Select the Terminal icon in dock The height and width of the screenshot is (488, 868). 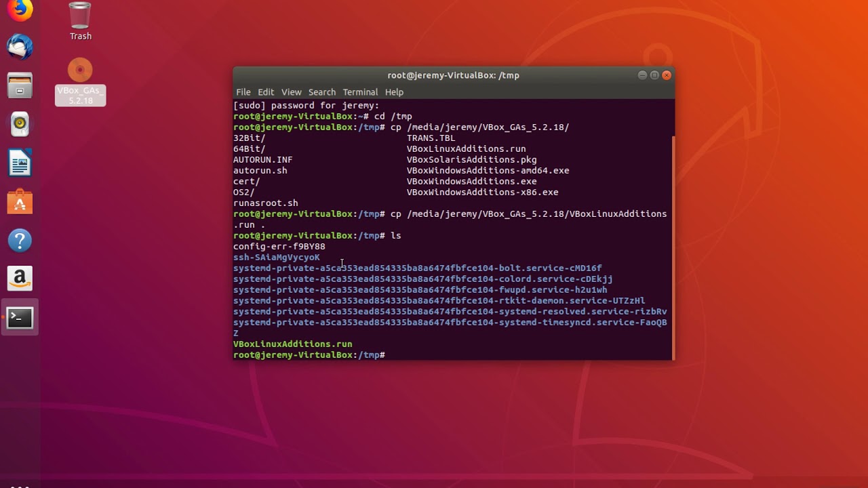click(x=20, y=317)
